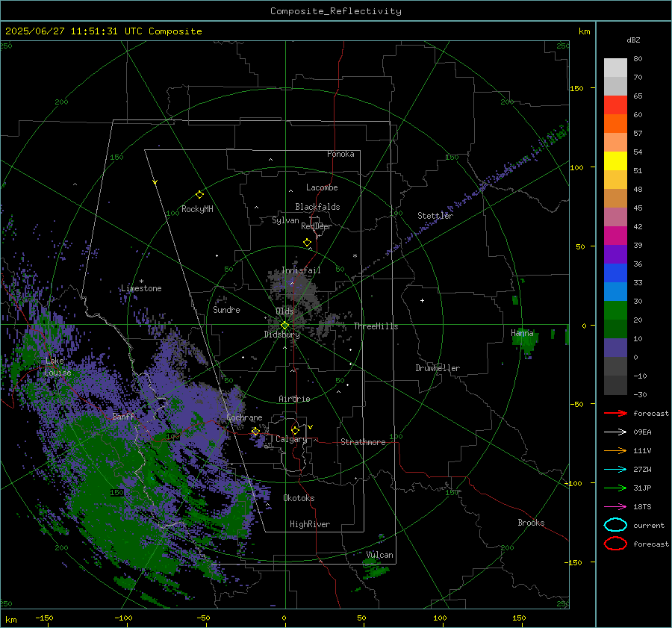This screenshot has width=672, height=628.
Task: Select the 33 dBZ blue color swatch
Action: [x=615, y=273]
